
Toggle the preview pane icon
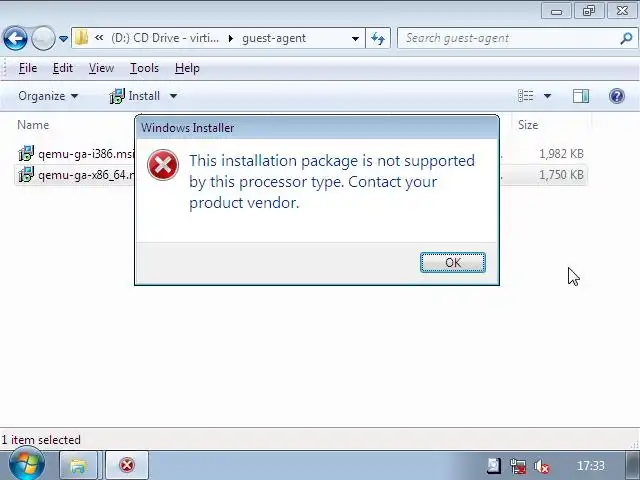coord(580,96)
